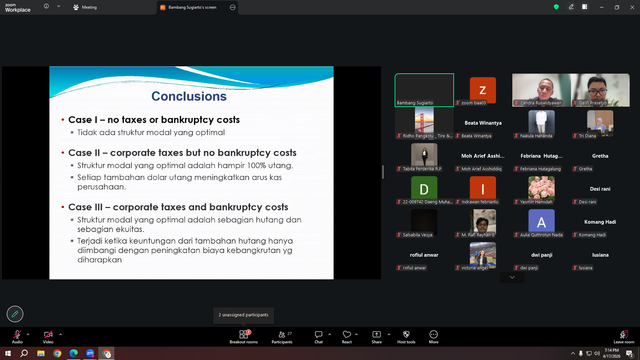Viewport: 640px width, 360px height.
Task: Click the Leave room button
Action: click(x=624, y=337)
